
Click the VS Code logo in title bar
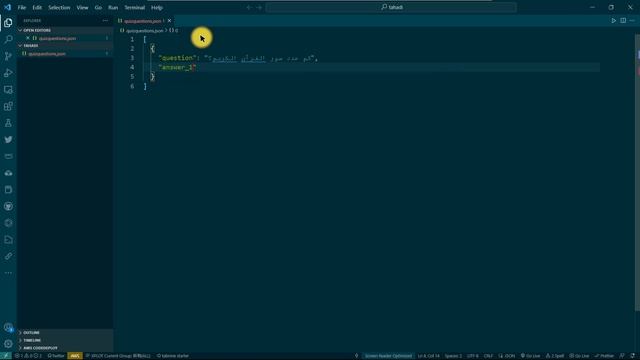click(x=8, y=7)
